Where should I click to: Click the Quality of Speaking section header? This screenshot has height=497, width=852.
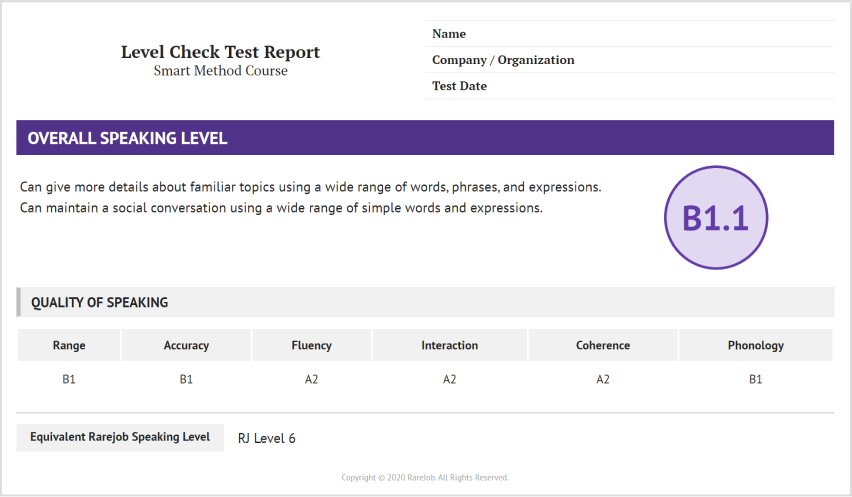(425, 302)
